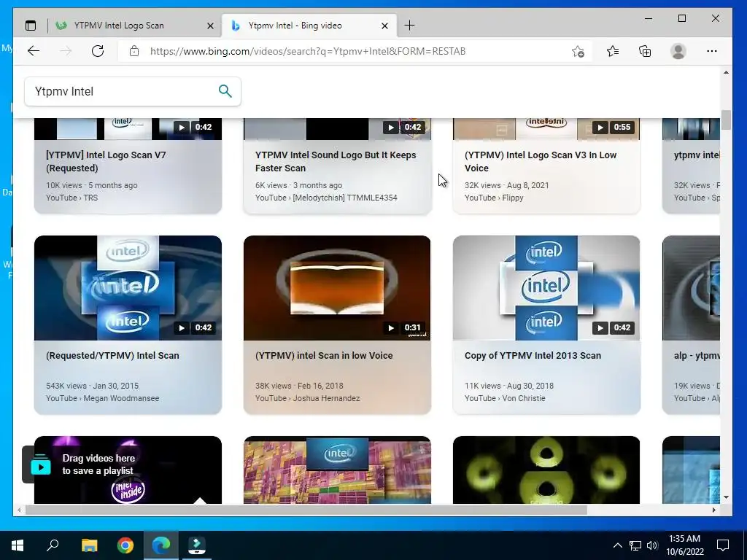Click play icon on 0:55 video
This screenshot has width=747, height=560.
600,127
